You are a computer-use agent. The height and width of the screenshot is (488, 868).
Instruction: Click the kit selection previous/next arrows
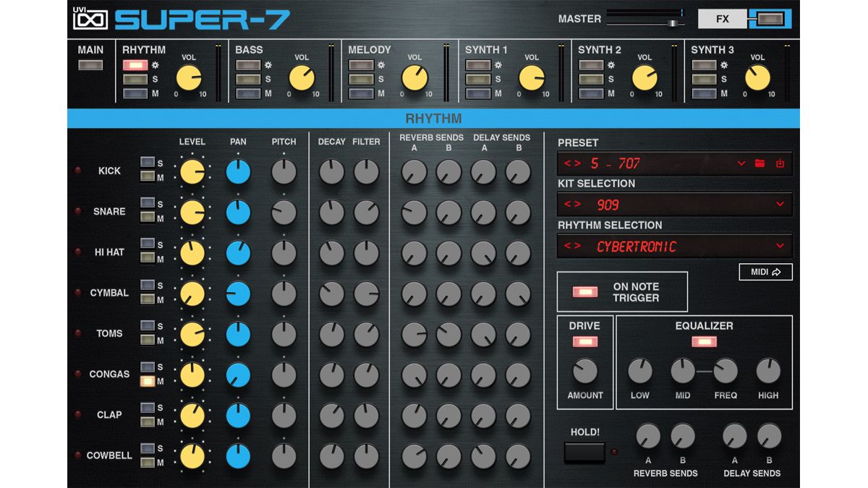[572, 205]
